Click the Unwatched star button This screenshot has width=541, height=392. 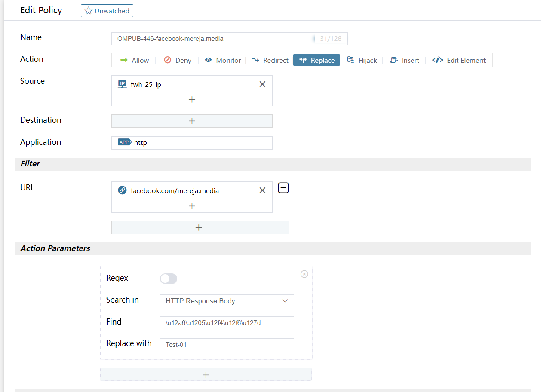coord(107,11)
